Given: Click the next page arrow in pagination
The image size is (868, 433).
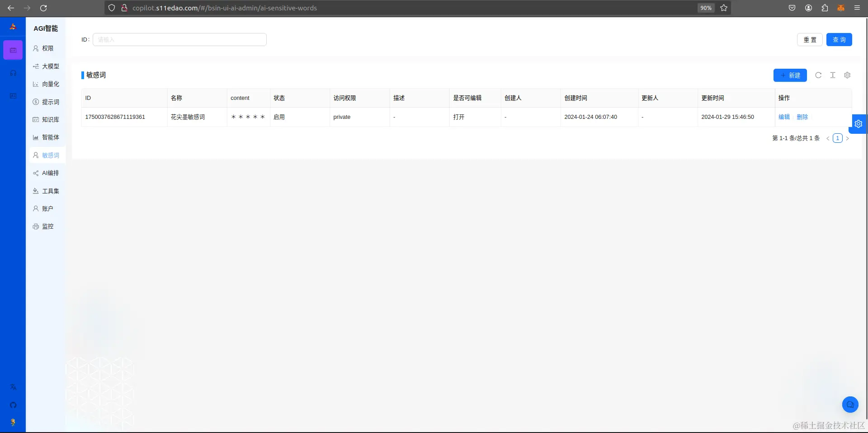Looking at the screenshot, I should 848,139.
